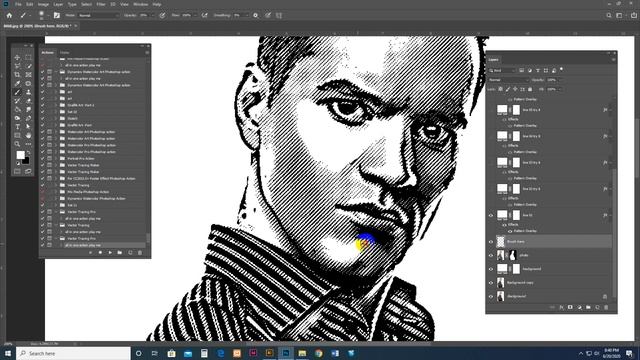Click the Layers panel Opacity field

[552, 80]
